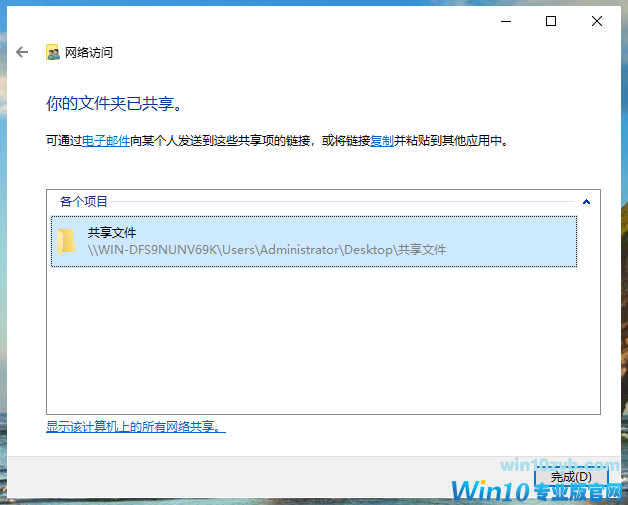
Task: Minimize the 网络访问 window
Action: click(506, 21)
